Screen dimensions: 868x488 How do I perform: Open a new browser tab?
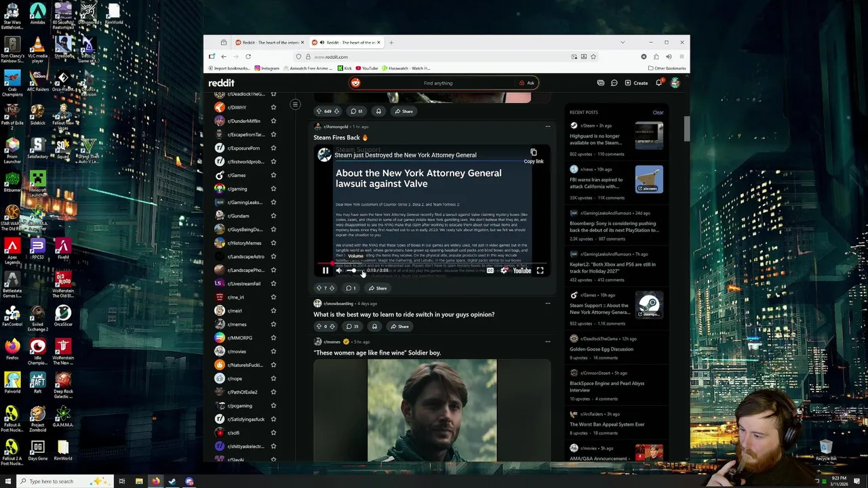pyautogui.click(x=391, y=43)
